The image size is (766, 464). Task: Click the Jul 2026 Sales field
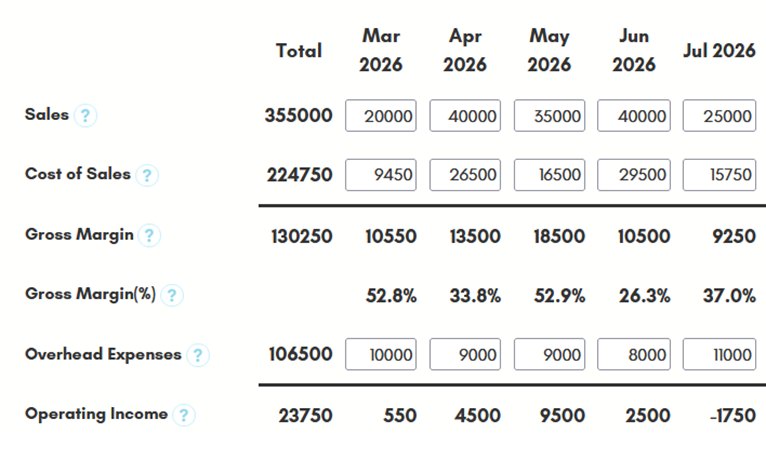[x=720, y=116]
